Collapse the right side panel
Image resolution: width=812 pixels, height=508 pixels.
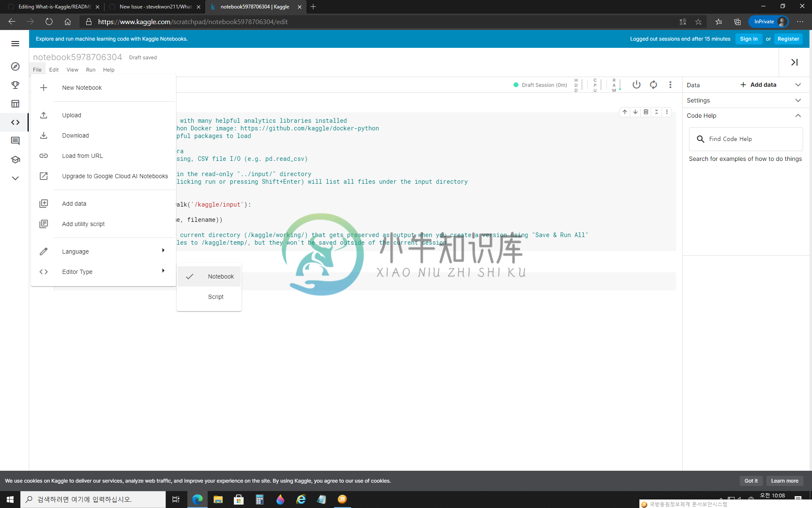pyautogui.click(x=794, y=62)
